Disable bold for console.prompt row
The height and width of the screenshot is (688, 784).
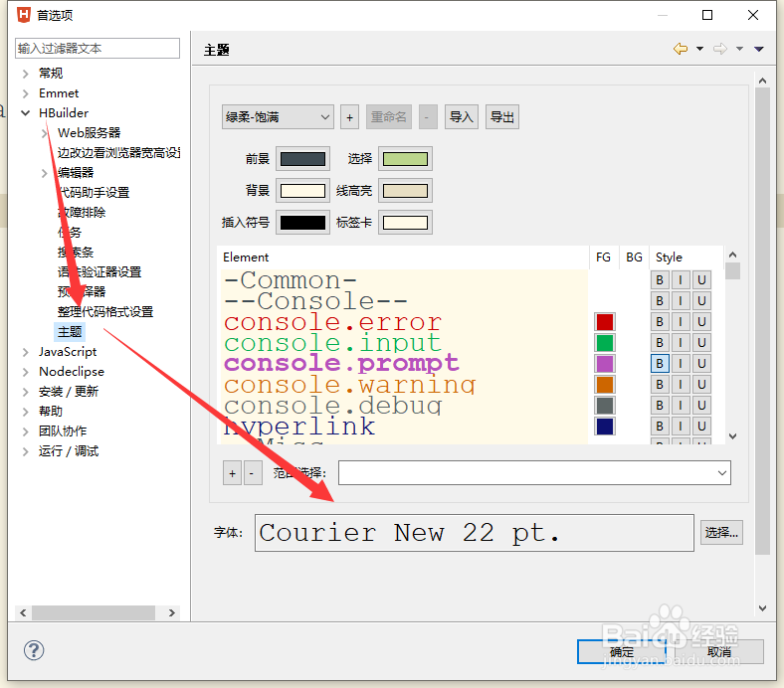point(660,364)
